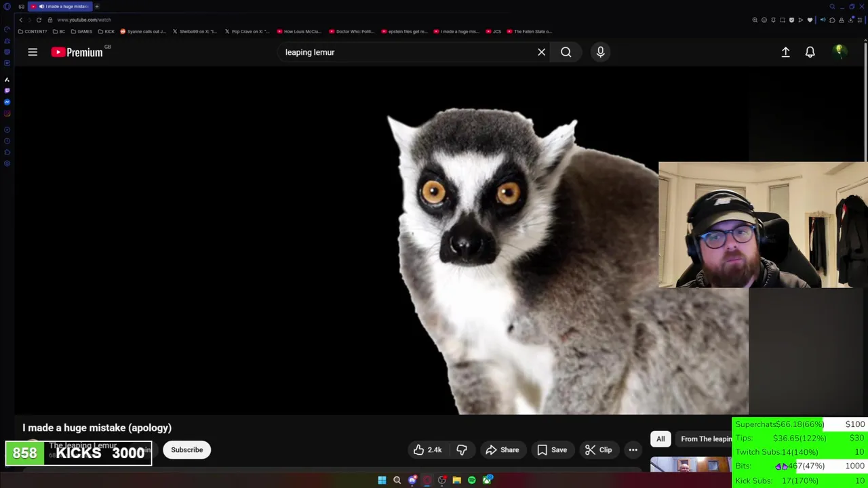The height and width of the screenshot is (488, 868).
Task: Open 'Shelbo99 on X' bookmark
Action: point(195,31)
